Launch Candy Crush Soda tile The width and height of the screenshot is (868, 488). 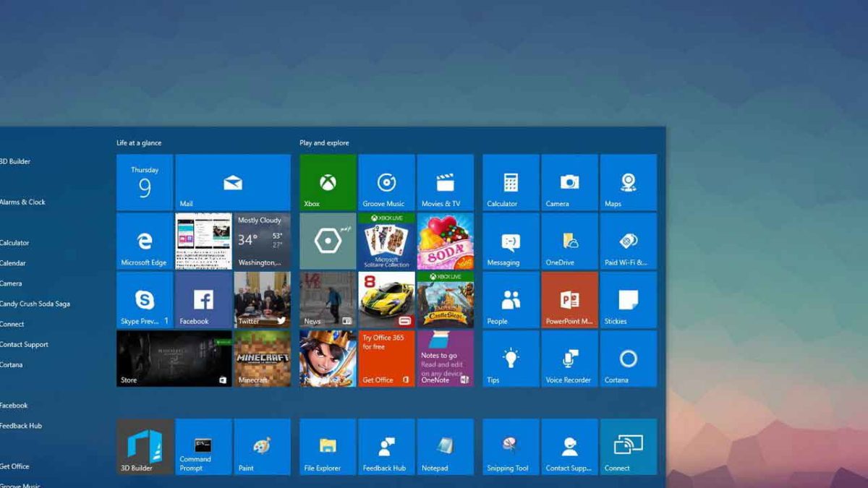pyautogui.click(x=446, y=241)
